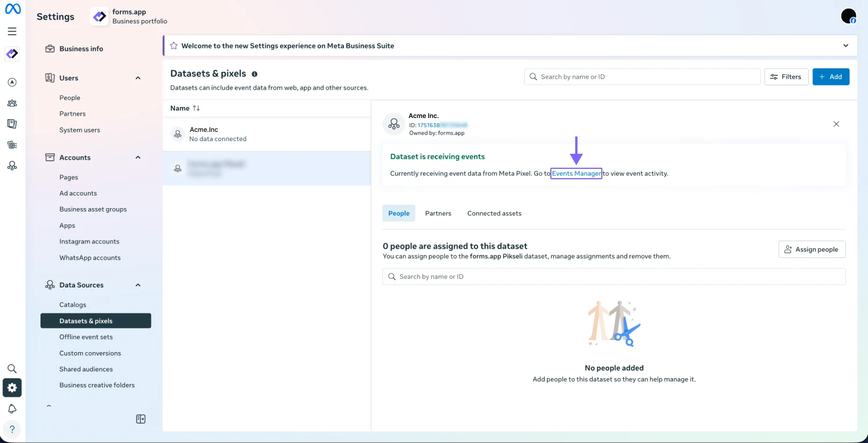Image resolution: width=868 pixels, height=443 pixels.
Task: Open the Filters button
Action: pos(786,77)
